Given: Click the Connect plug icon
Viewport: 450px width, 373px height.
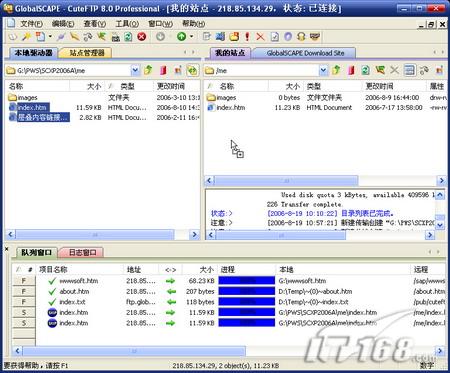Looking at the screenshot, I should tap(61, 37).
